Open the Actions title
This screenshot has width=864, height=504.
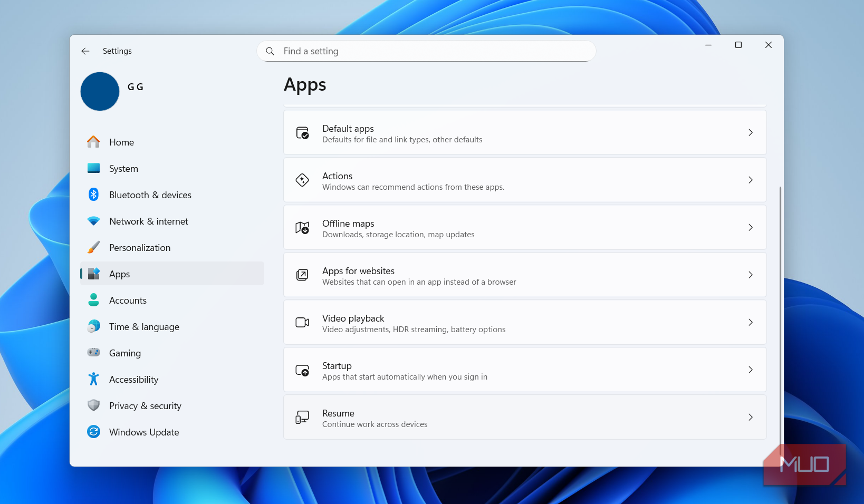(338, 176)
